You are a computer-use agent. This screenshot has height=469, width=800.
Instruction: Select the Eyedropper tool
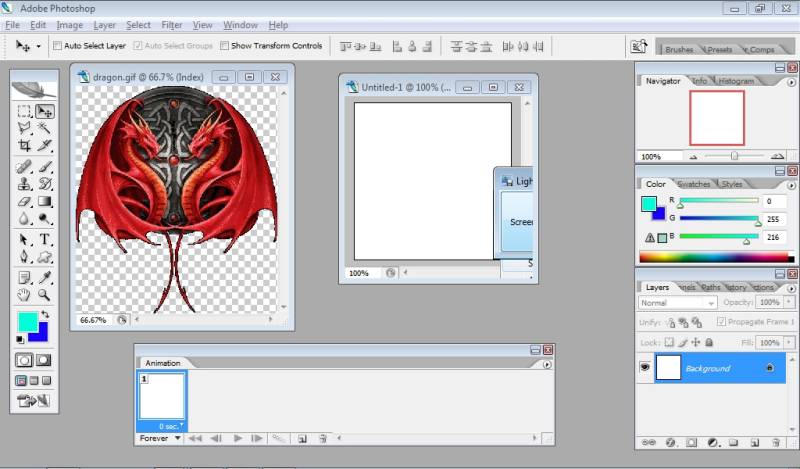[x=44, y=278]
